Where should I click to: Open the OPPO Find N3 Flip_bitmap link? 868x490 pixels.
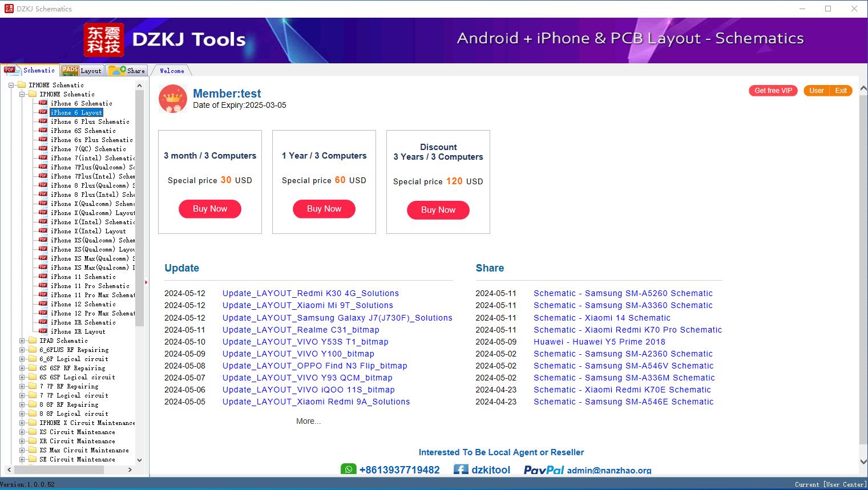click(x=315, y=366)
